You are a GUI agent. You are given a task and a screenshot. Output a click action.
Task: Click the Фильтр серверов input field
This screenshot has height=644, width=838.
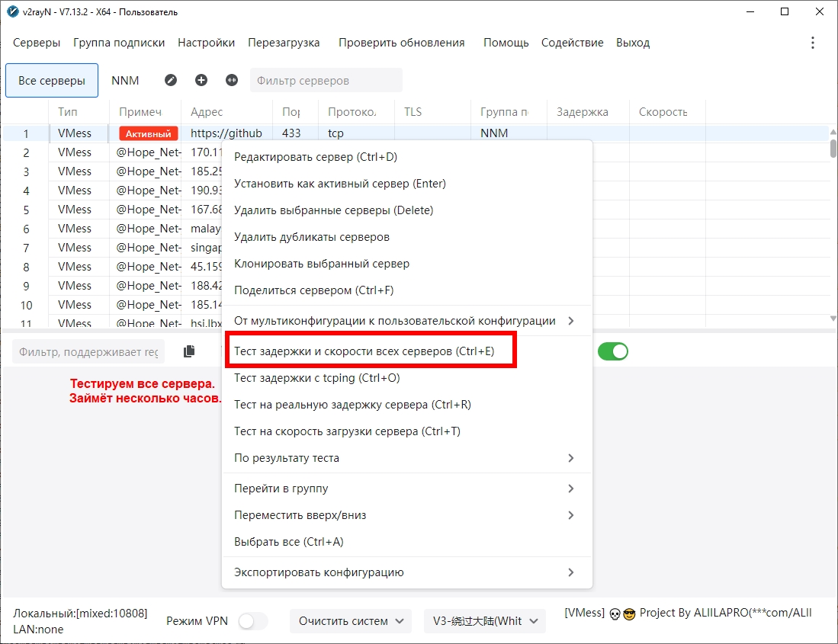326,81
